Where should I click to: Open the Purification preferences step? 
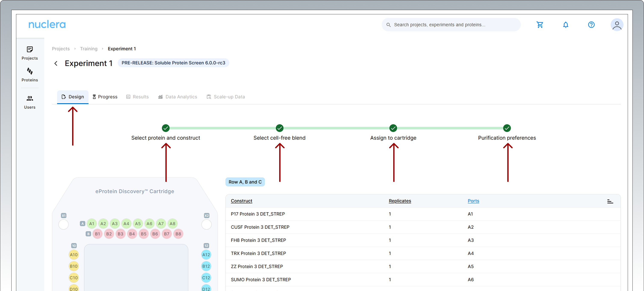coord(507,132)
